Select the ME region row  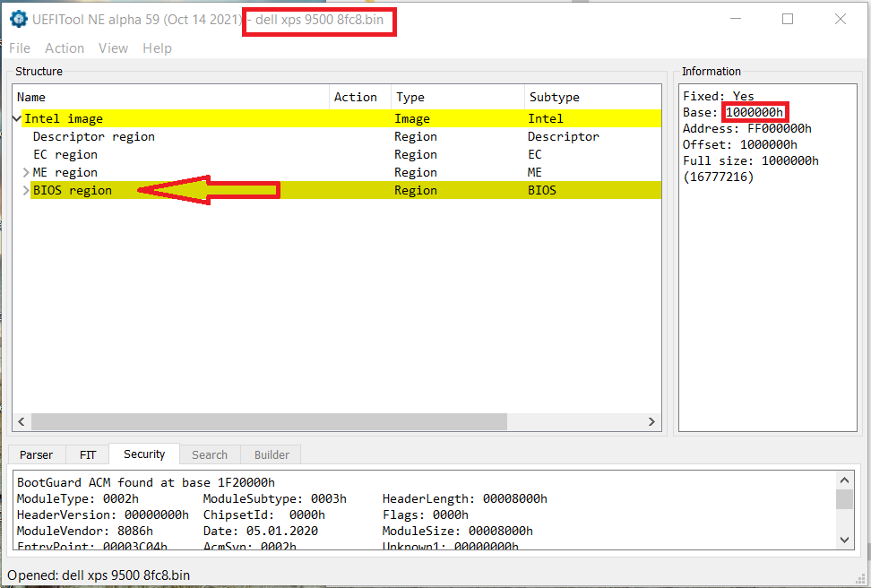tap(337, 172)
